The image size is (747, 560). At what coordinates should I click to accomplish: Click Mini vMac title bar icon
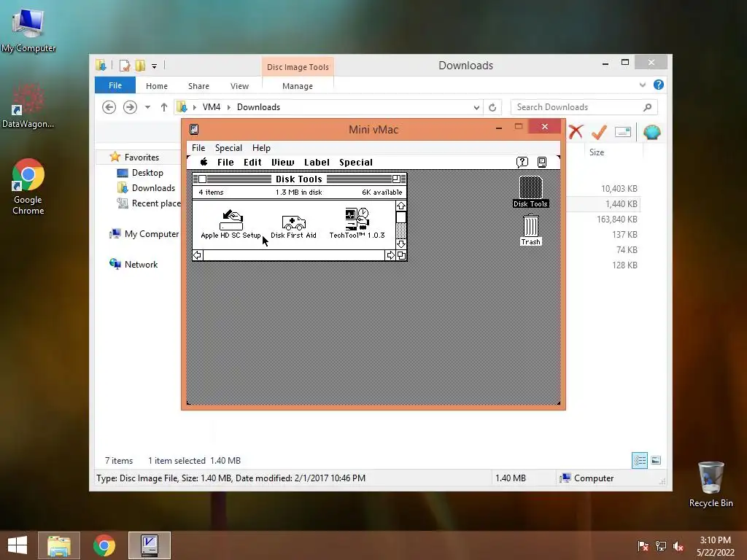pyautogui.click(x=194, y=129)
